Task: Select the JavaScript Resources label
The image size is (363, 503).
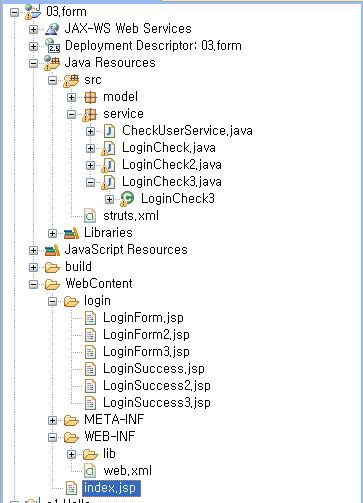Action: pos(126,250)
